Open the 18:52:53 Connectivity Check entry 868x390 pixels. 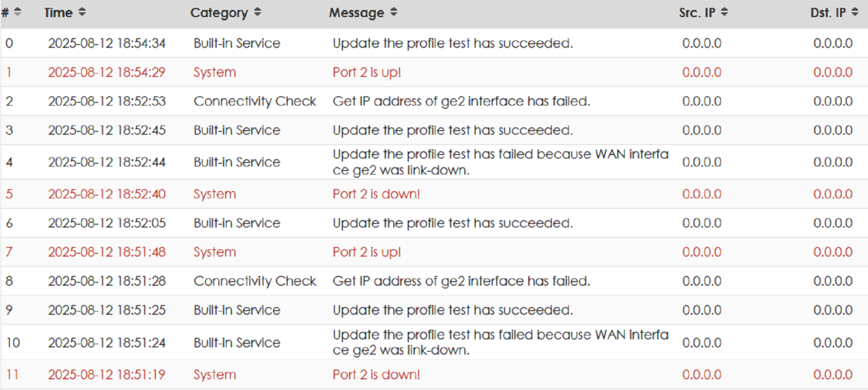tap(434, 101)
